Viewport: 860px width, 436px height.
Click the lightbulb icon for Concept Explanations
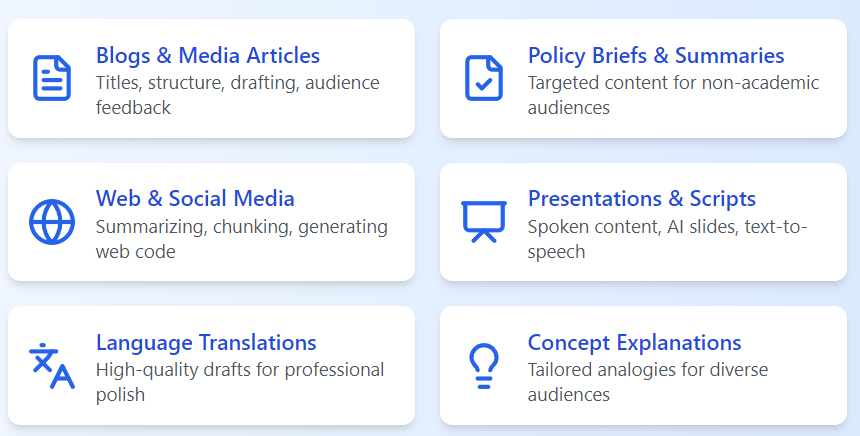tap(484, 365)
